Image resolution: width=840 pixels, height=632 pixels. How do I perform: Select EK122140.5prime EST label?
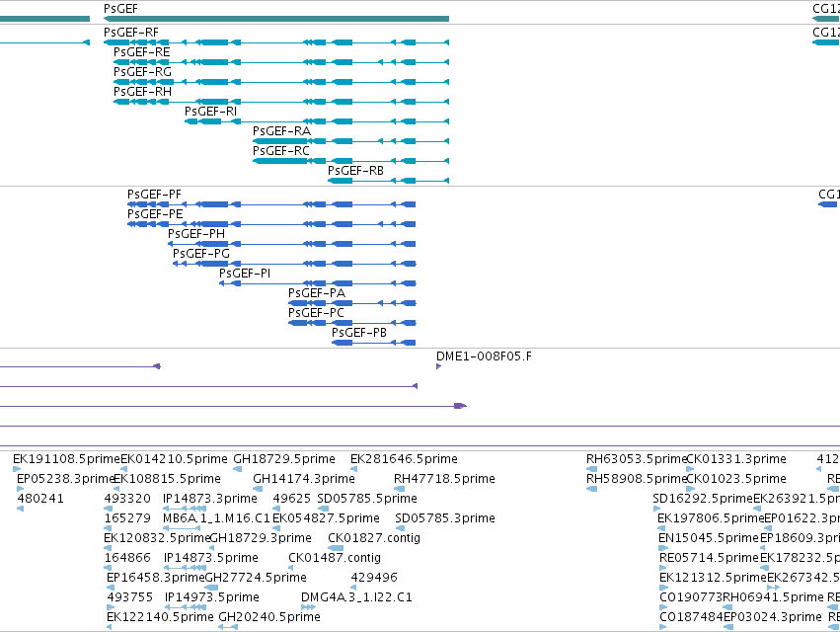[160, 617]
